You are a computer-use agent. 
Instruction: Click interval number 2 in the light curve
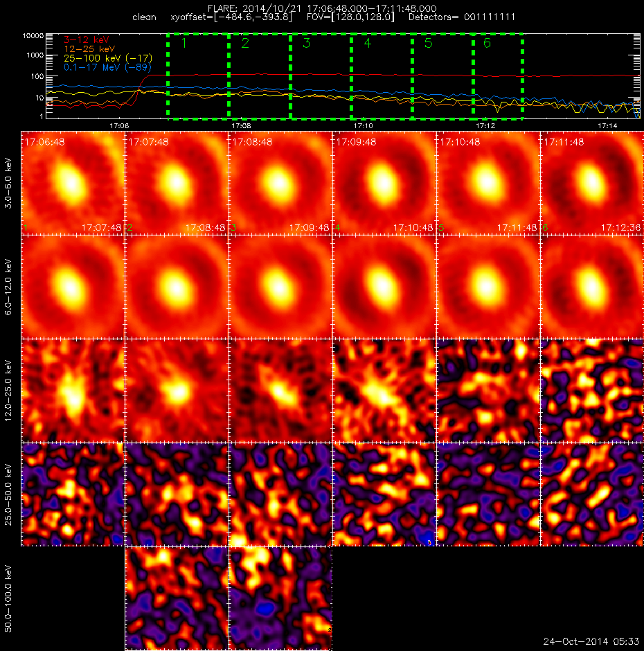click(245, 43)
